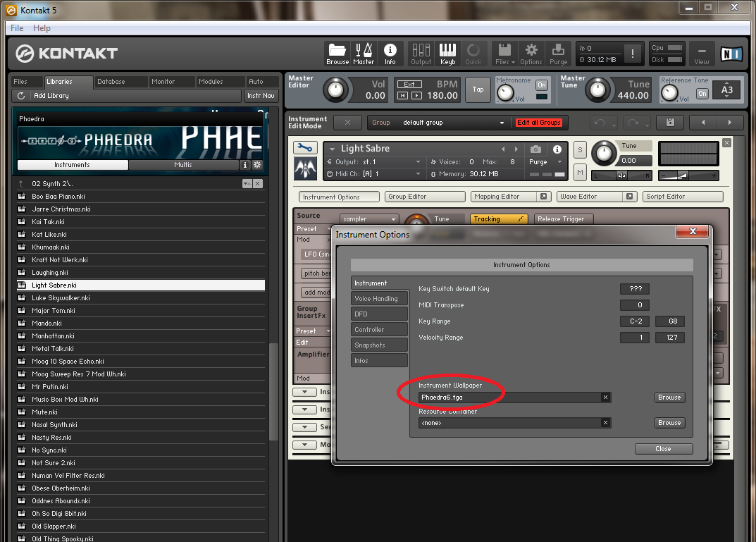Open the Output st. 1 dropdown
Viewport: 756px width, 542px height.
373,162
